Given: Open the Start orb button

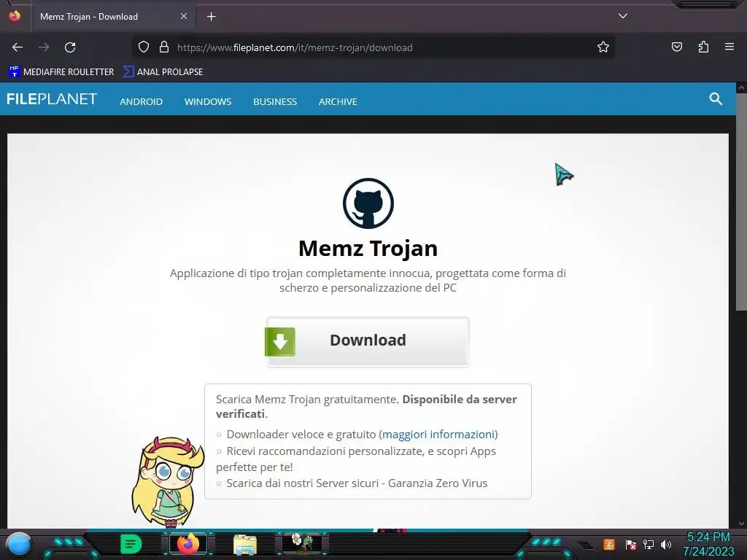Looking at the screenshot, I should tap(19, 545).
